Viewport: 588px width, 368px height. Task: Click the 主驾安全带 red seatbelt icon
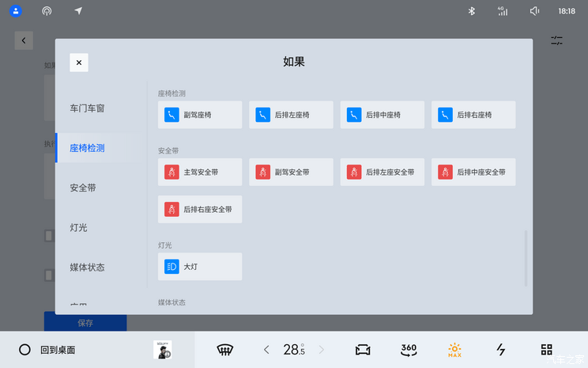tap(171, 172)
